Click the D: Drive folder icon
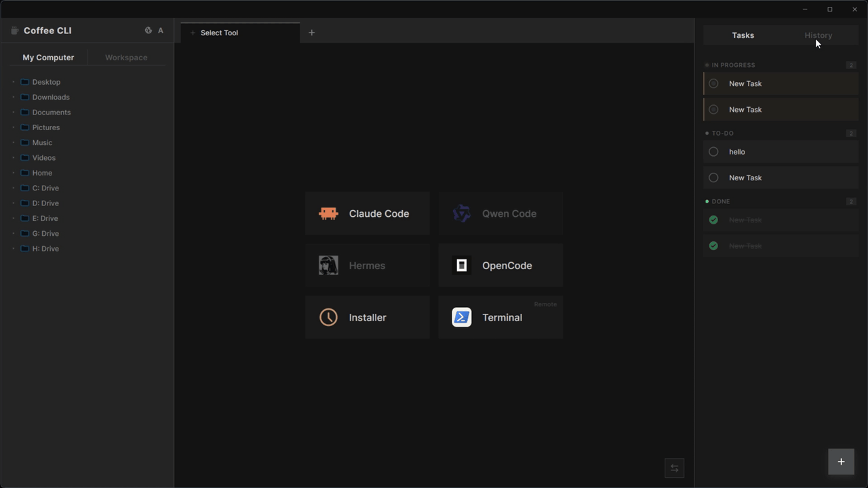The width and height of the screenshot is (868, 488). (x=25, y=203)
